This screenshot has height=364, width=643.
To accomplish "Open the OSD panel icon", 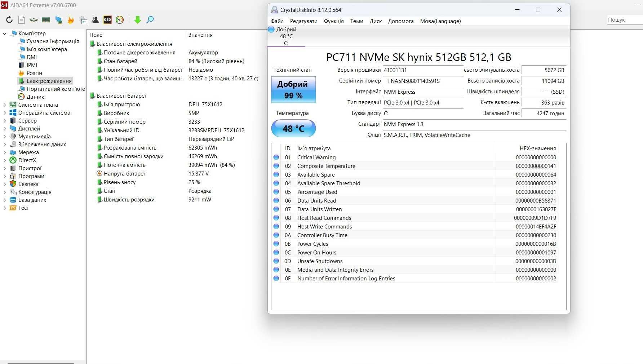I will 107,20.
